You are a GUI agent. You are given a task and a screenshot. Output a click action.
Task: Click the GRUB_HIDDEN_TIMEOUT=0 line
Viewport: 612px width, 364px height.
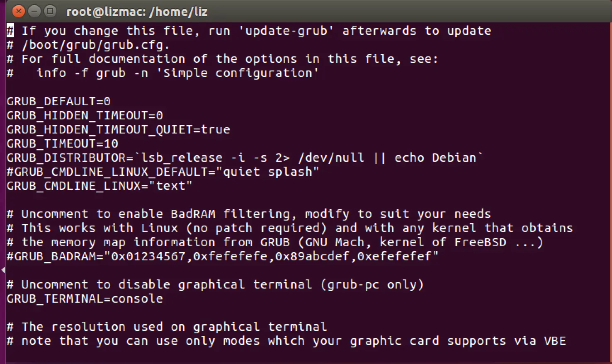point(85,115)
